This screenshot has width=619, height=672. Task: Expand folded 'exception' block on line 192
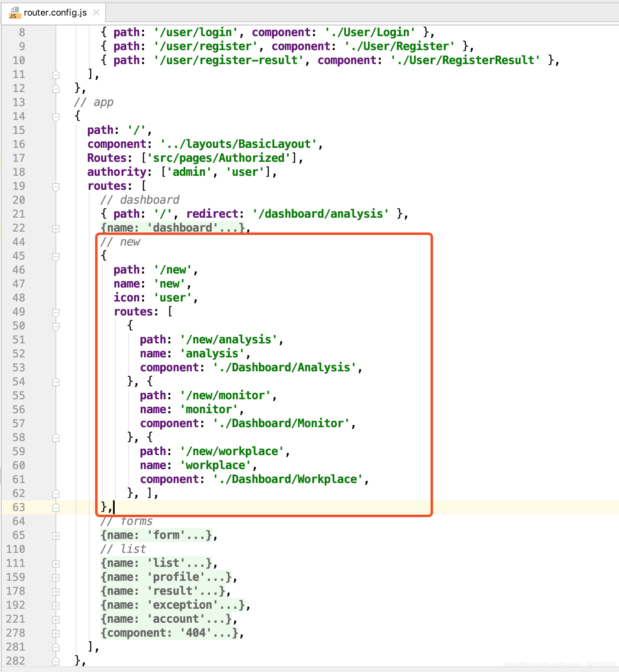(56, 606)
